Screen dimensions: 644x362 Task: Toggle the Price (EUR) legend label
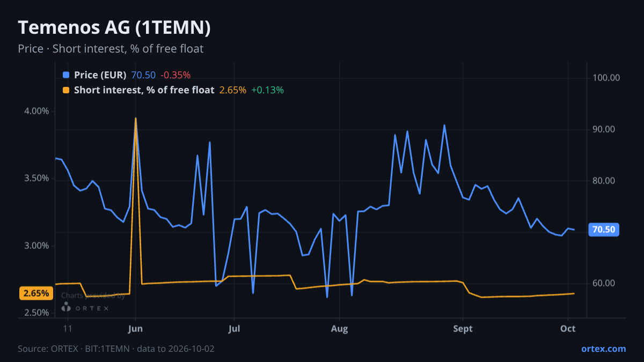(100, 75)
